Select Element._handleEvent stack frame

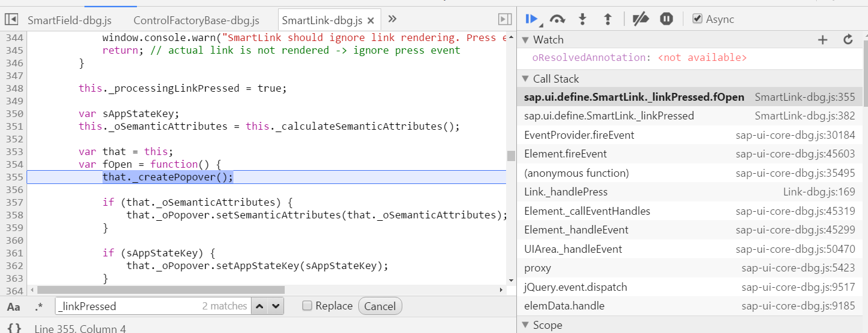(689, 230)
